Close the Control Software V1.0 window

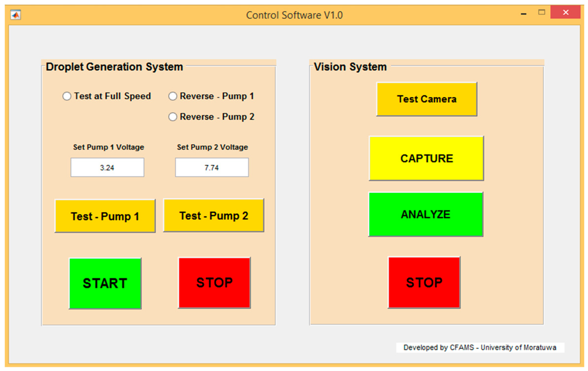(565, 12)
